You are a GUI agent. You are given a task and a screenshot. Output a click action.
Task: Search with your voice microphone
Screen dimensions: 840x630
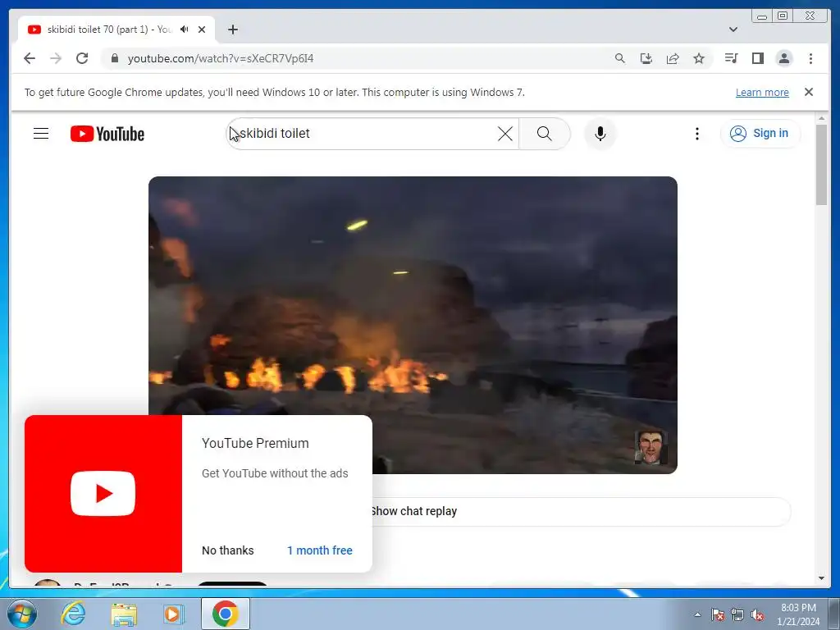tap(600, 134)
